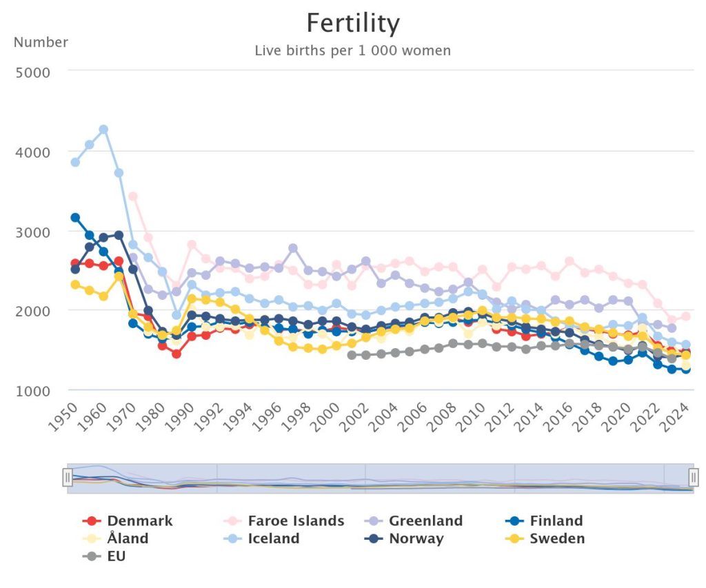The width and height of the screenshot is (706, 588).
Task: Toggle Sweden series using its legend label
Action: tap(557, 538)
